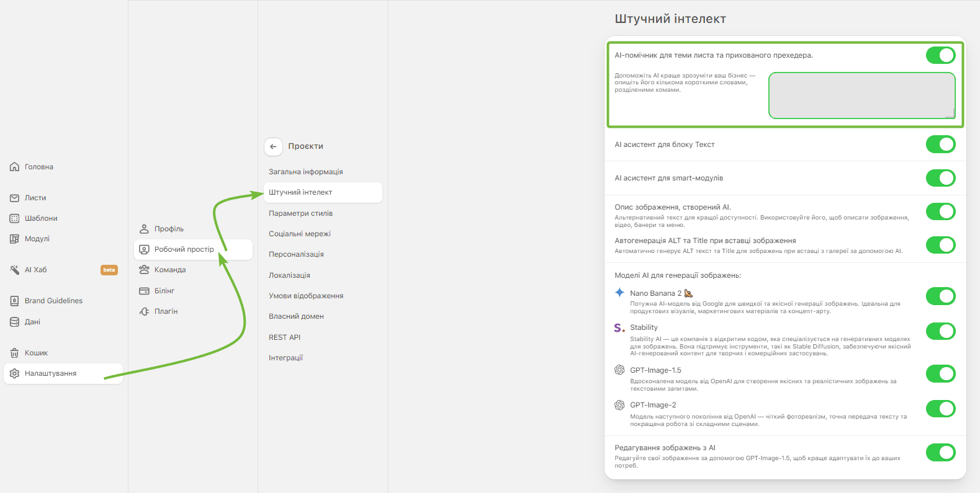Screen dimensions: 980x493
Task: Toggle AI асистент для smart-модулів
Action: point(941,178)
